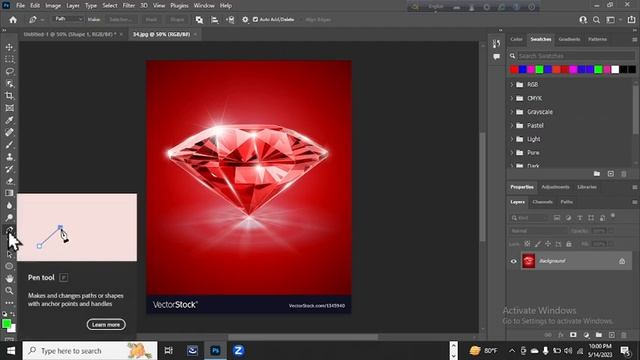
Task: Create a new layer icon
Action: click(x=611, y=335)
